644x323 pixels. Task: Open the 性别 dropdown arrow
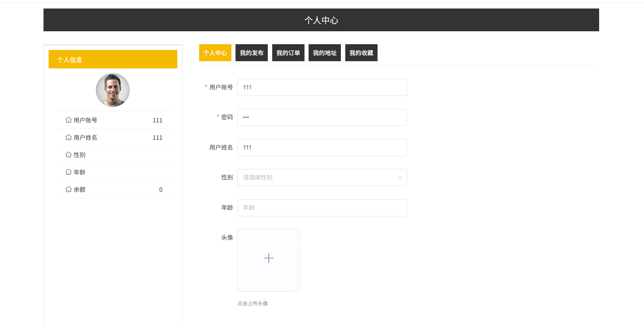tap(400, 177)
